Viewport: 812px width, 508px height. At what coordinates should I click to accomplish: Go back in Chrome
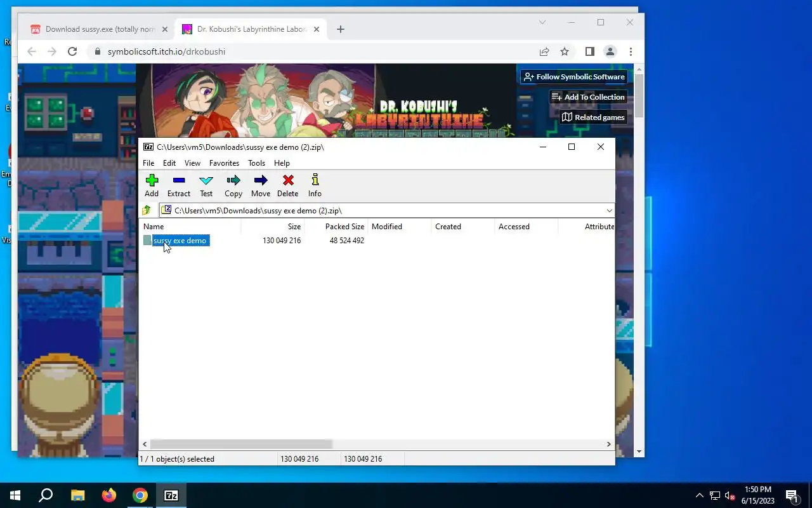click(x=32, y=51)
